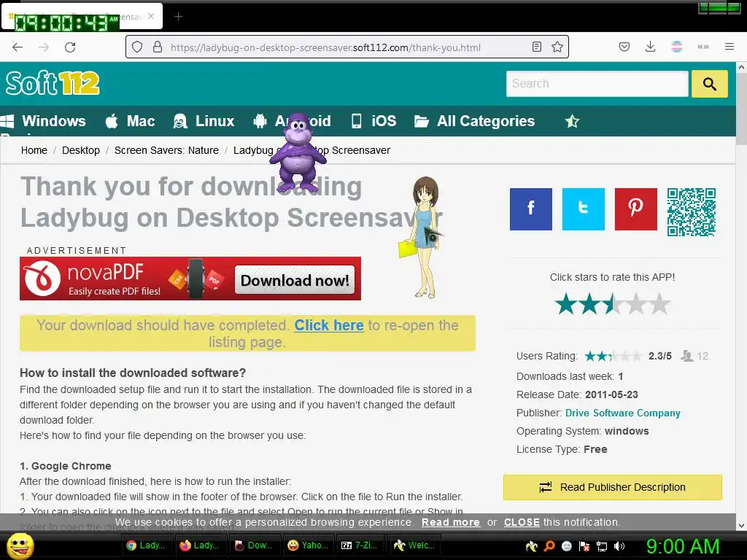Click novaPDF Download now! ad button
This screenshot has width=747, height=560.
coord(295,280)
